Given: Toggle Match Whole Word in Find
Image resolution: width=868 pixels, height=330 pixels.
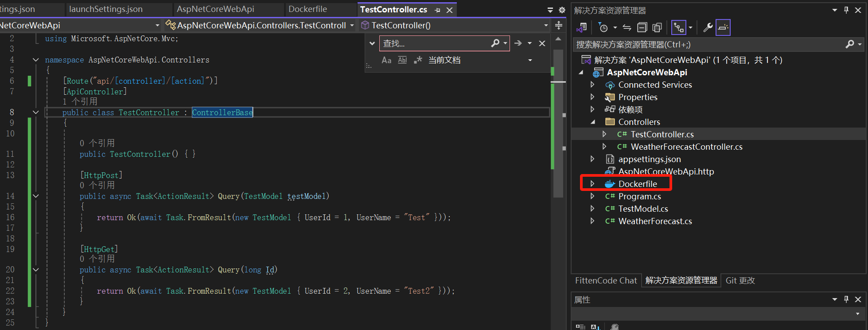Looking at the screenshot, I should tap(402, 60).
